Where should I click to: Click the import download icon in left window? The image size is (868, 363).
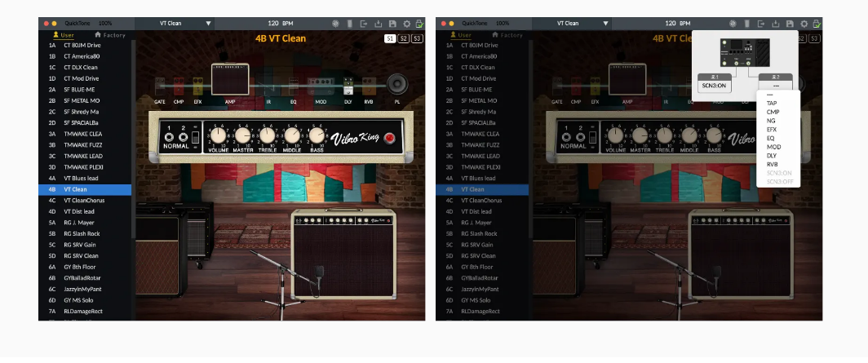coord(379,24)
